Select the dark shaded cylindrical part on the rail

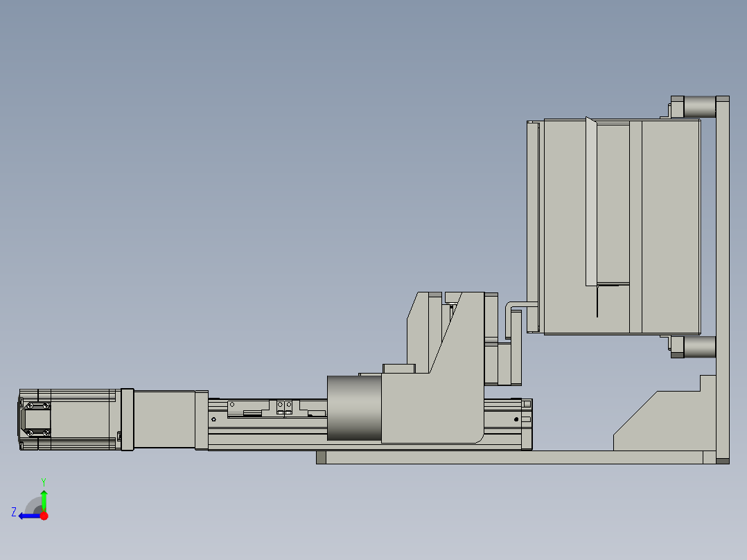(354, 408)
